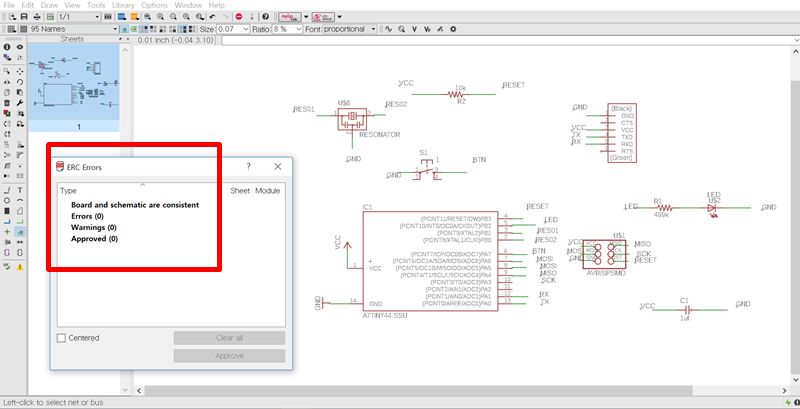Click the Print icon
Viewport: 800px width, 409px height.
click(x=36, y=17)
